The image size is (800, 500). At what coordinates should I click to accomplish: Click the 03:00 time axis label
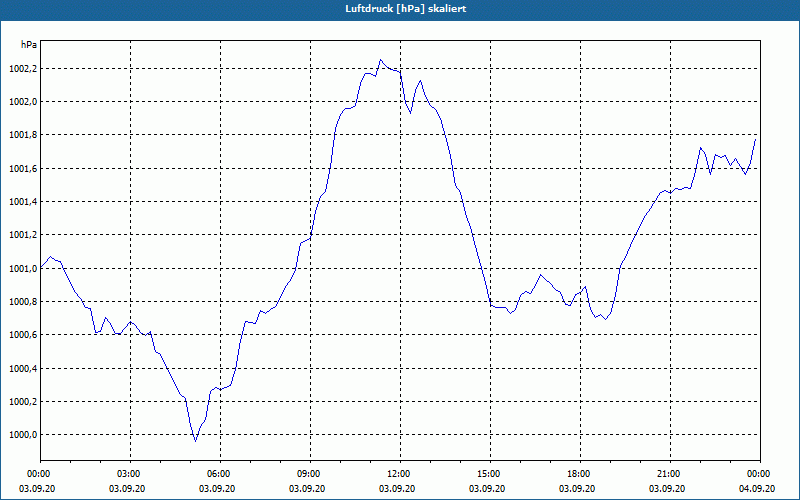(131, 474)
